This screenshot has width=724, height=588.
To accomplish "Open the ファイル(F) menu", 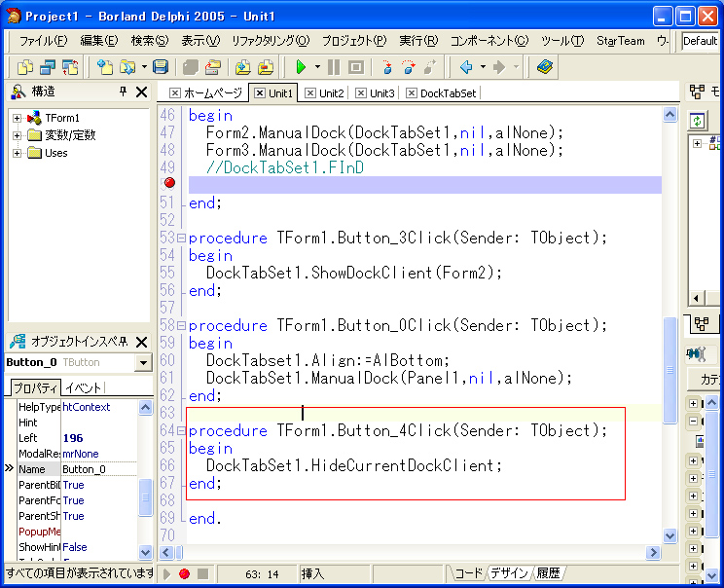I will point(44,41).
